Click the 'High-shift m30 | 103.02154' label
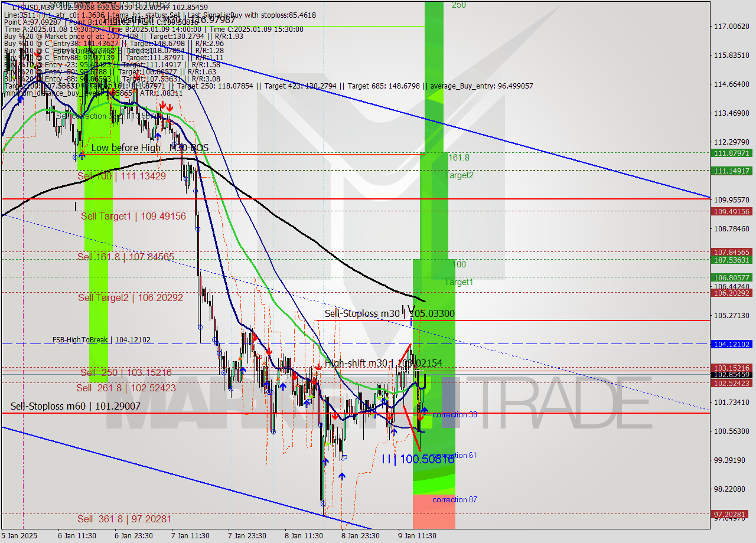Image resolution: width=756 pixels, height=543 pixels. (383, 364)
